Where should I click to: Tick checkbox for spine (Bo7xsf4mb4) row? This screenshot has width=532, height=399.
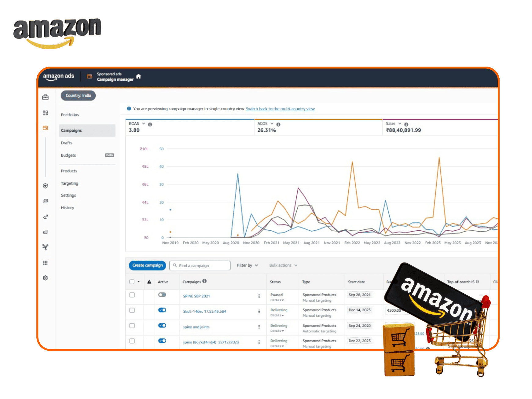coord(132,341)
